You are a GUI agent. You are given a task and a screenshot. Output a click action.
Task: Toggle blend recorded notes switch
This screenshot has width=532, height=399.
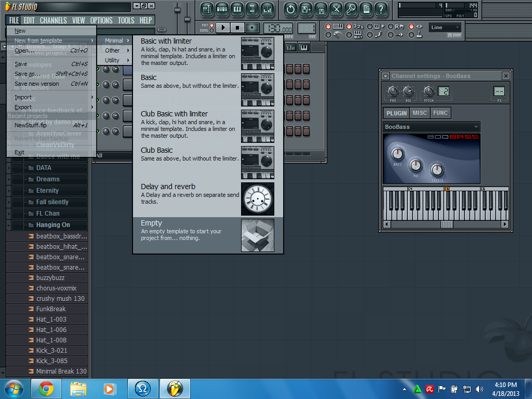click(x=370, y=26)
